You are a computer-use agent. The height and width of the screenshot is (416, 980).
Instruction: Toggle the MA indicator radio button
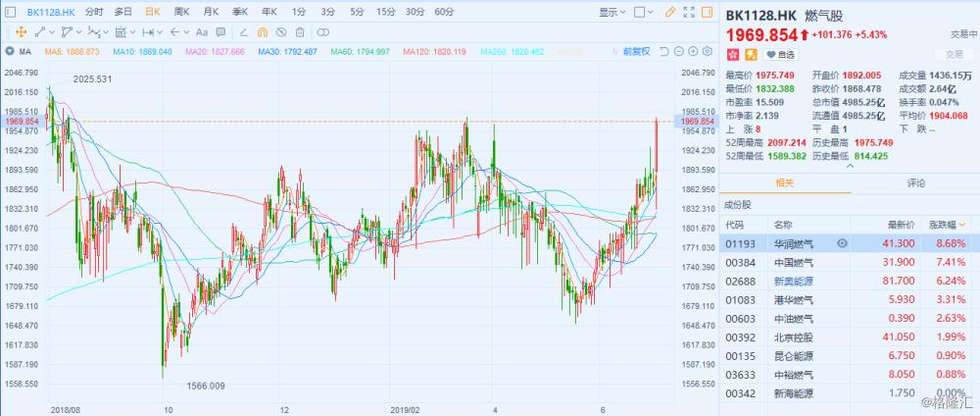tap(9, 51)
